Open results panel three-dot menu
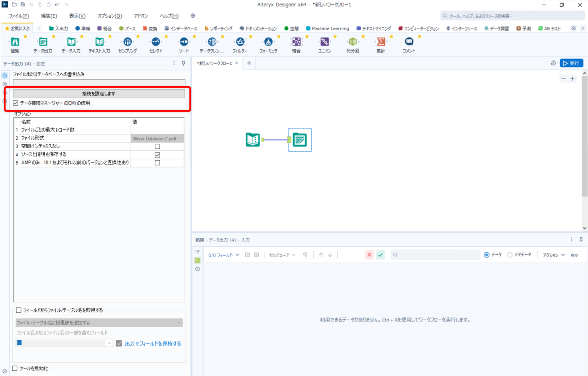 [x=572, y=240]
